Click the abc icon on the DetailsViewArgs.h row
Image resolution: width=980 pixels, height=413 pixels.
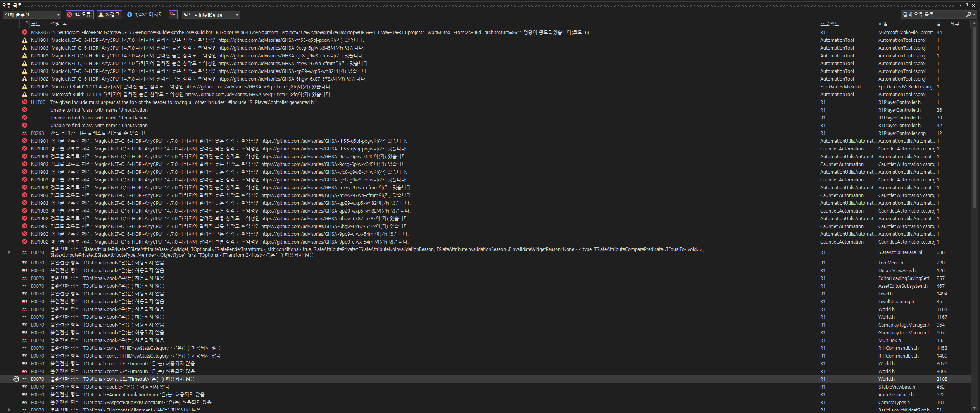(x=24, y=270)
